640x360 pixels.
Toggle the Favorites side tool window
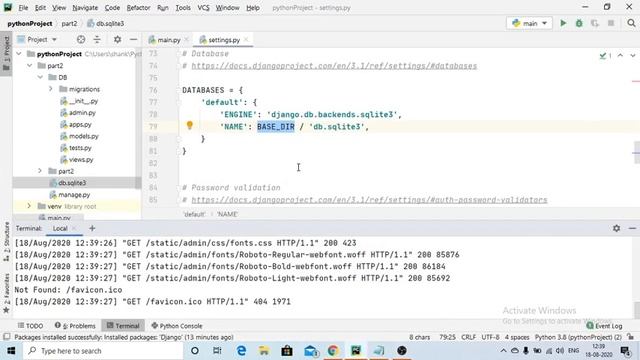click(6, 293)
